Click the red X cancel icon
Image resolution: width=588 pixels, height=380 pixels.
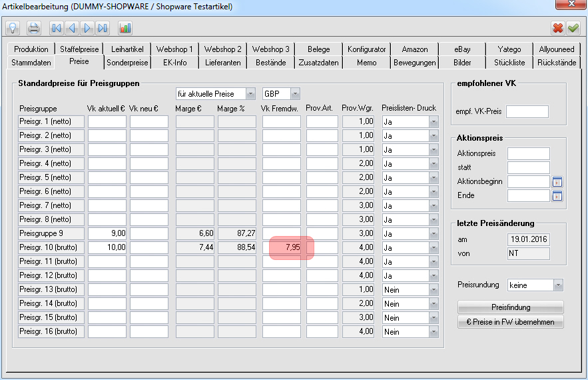coord(557,28)
